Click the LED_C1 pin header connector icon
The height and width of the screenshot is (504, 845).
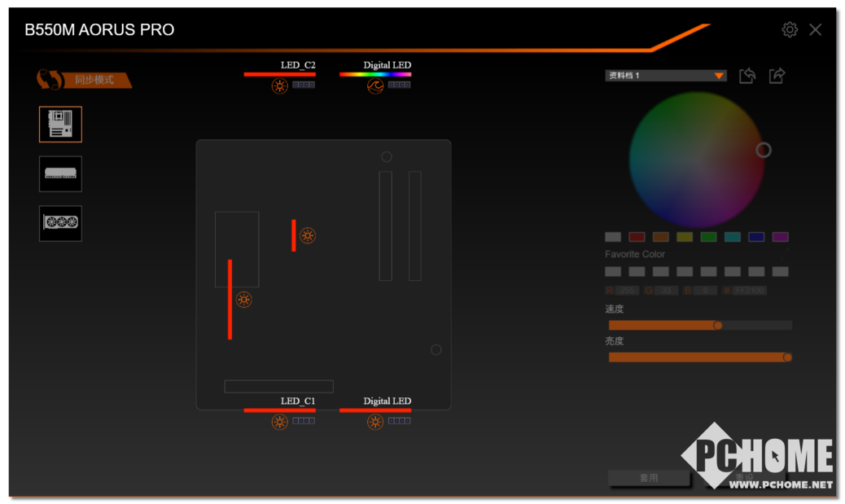click(304, 421)
